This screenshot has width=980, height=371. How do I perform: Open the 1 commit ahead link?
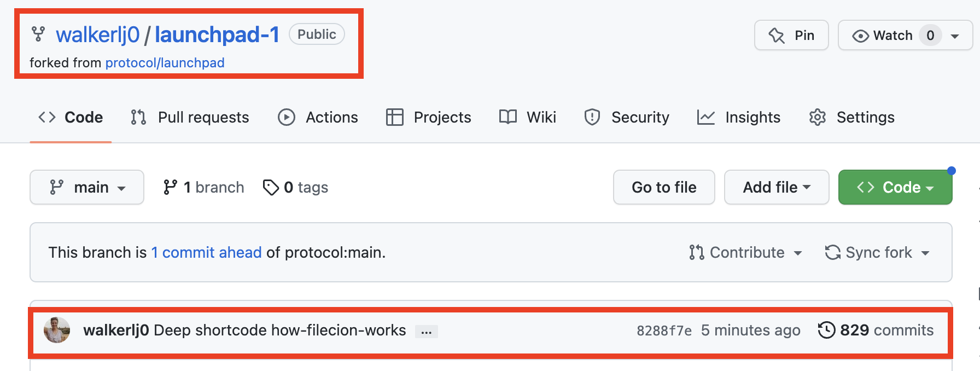206,252
